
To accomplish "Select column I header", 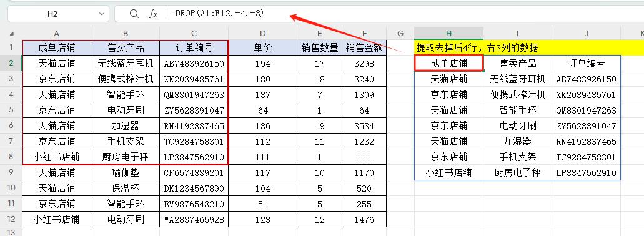I will [517, 34].
